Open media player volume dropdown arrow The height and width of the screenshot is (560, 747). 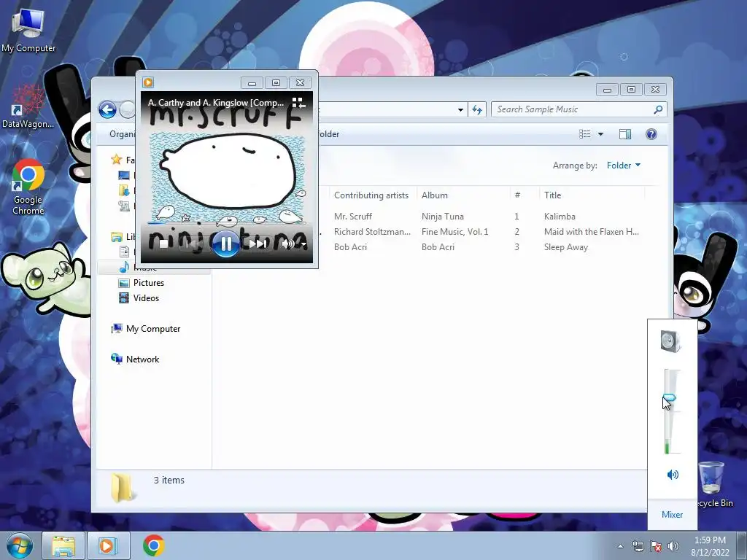[x=303, y=245]
